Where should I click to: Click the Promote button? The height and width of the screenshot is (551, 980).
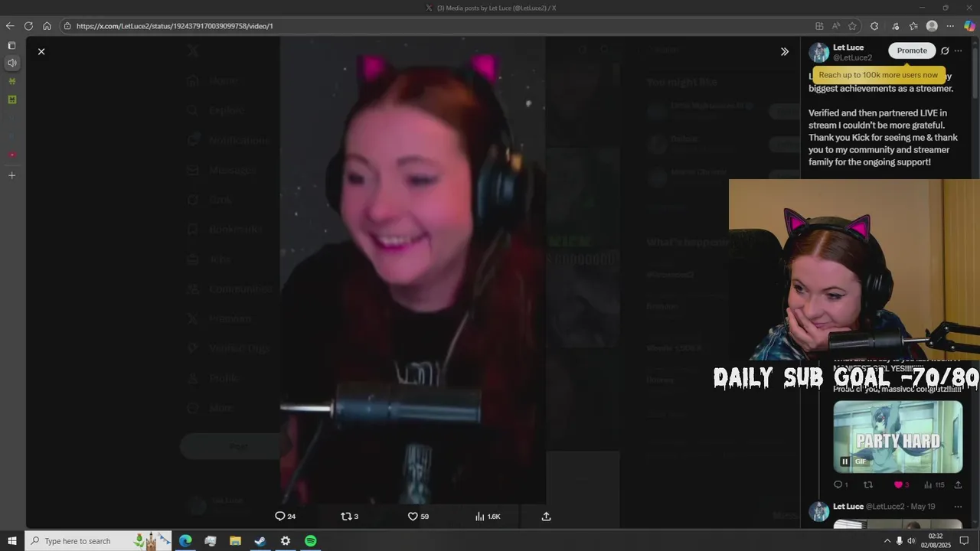[912, 51]
